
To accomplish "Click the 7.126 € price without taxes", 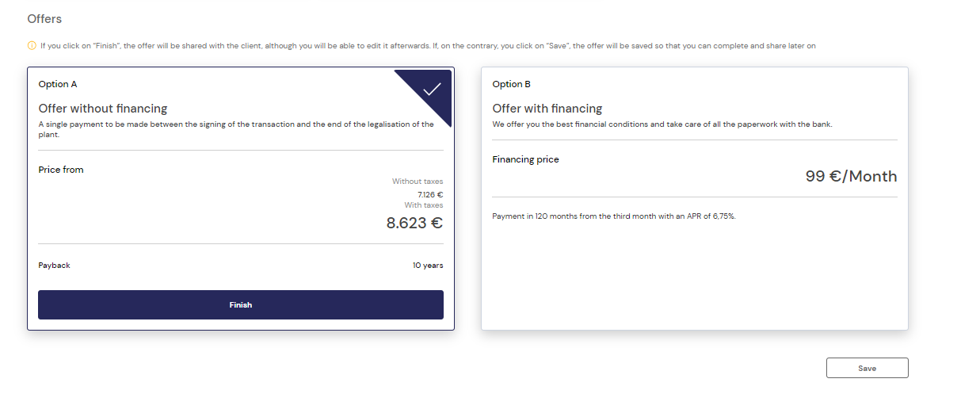I will [x=430, y=194].
